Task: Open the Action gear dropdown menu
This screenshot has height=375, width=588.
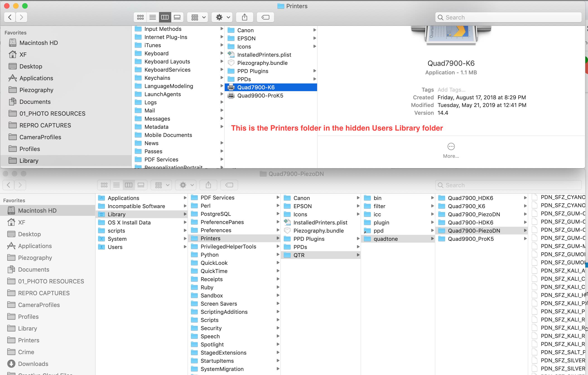Action: (x=223, y=17)
